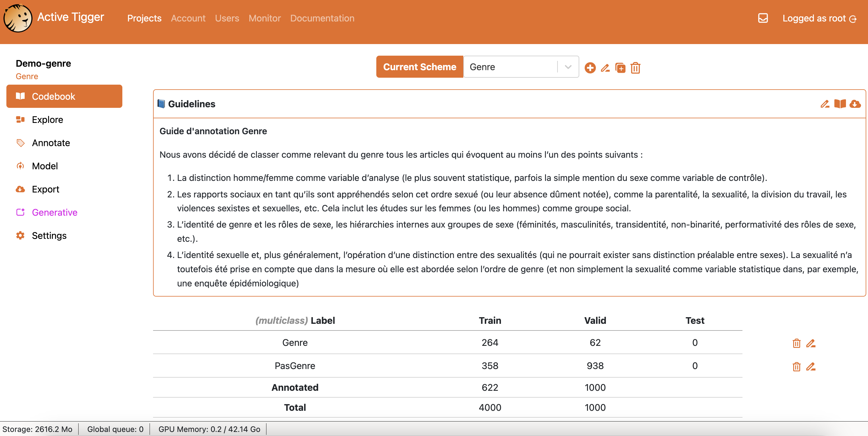This screenshot has width=868, height=436.
Task: Click the Test column header
Action: tap(695, 320)
